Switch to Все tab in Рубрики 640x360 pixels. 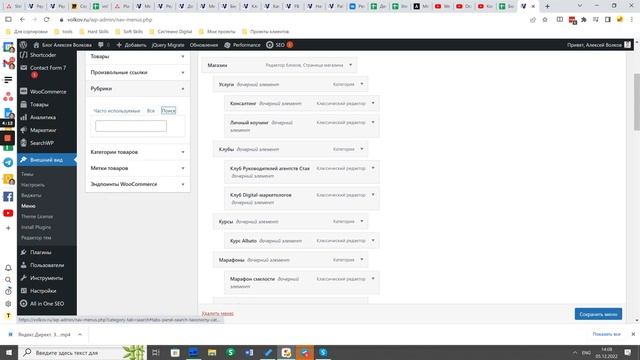pyautogui.click(x=151, y=111)
